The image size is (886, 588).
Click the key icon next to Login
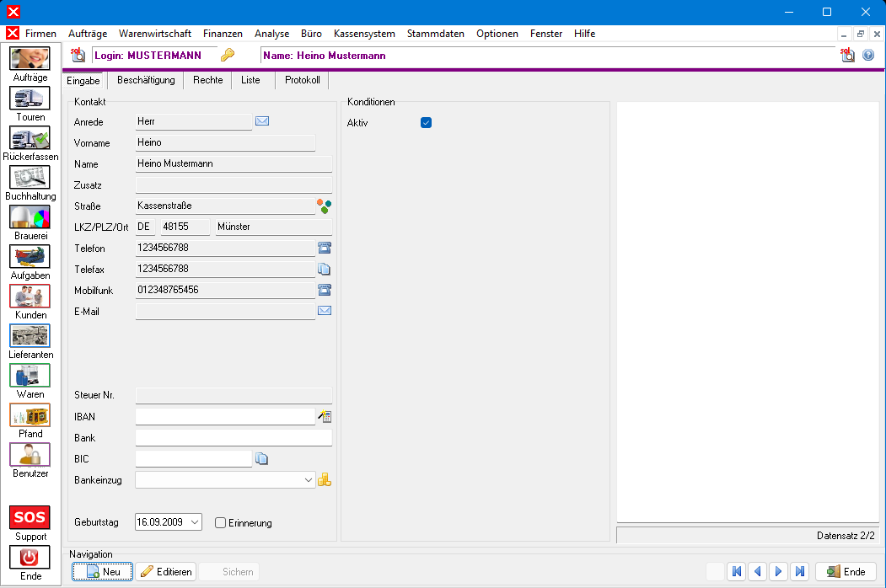tap(227, 56)
